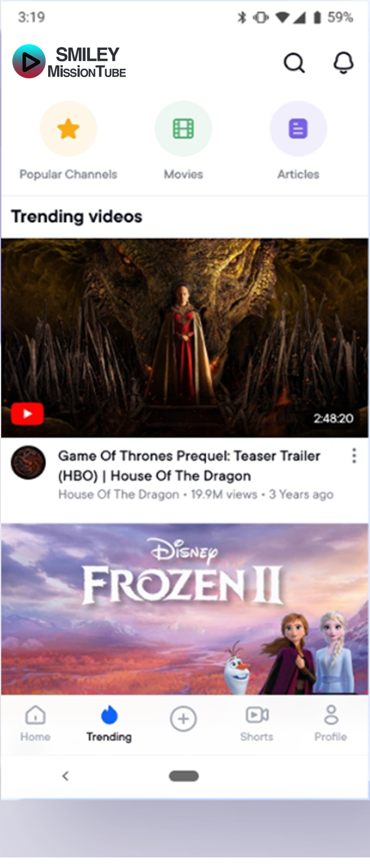Switch to the Home tab
The image size is (370, 868).
coord(35,724)
